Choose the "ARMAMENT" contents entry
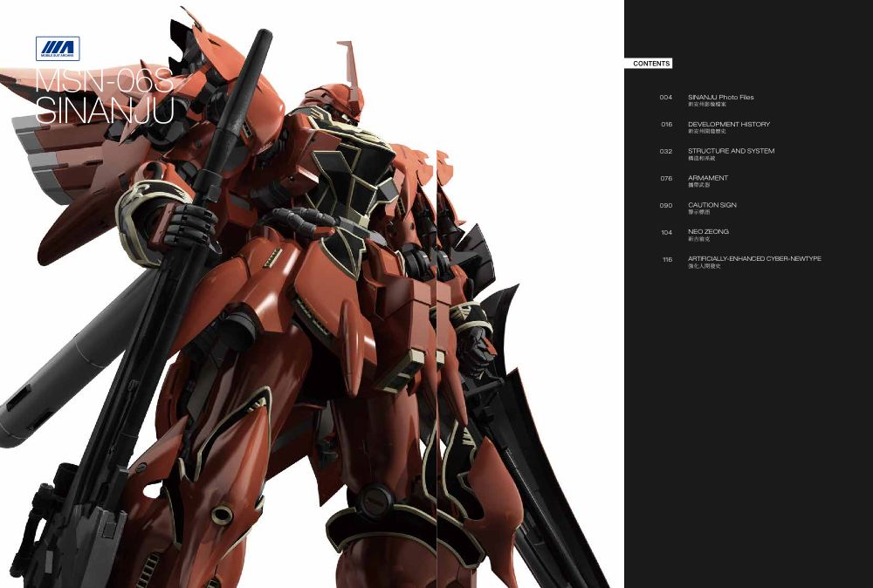 [x=708, y=178]
